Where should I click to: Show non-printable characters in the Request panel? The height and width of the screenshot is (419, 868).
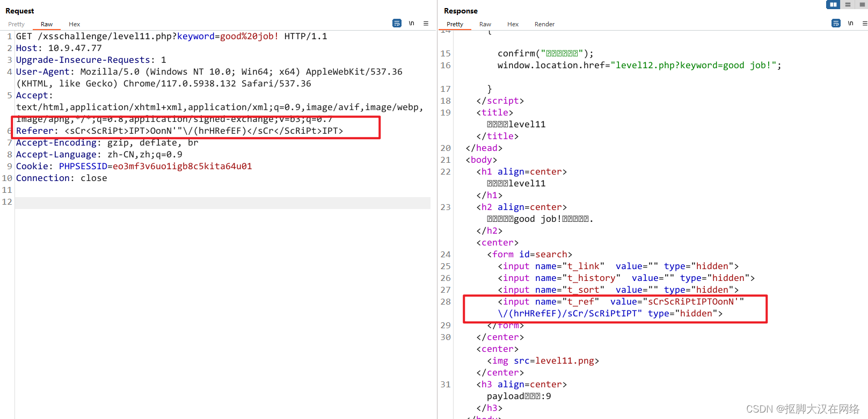(x=411, y=23)
